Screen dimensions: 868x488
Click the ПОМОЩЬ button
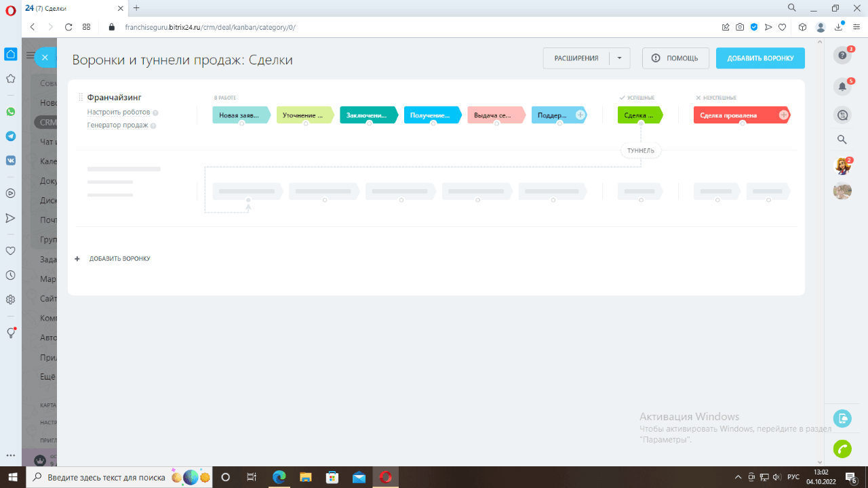(675, 58)
